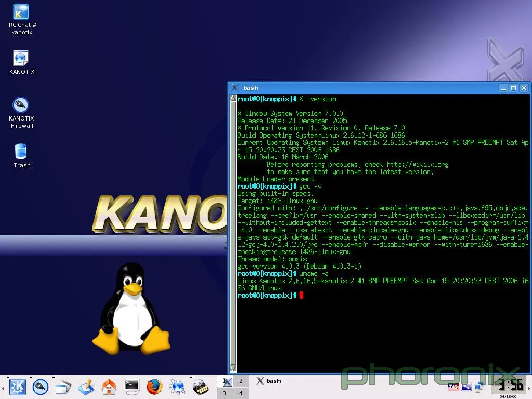Click the Show Desktop windows icon in panel
Viewport: 532px width, 399px height.
pyautogui.click(x=63, y=388)
